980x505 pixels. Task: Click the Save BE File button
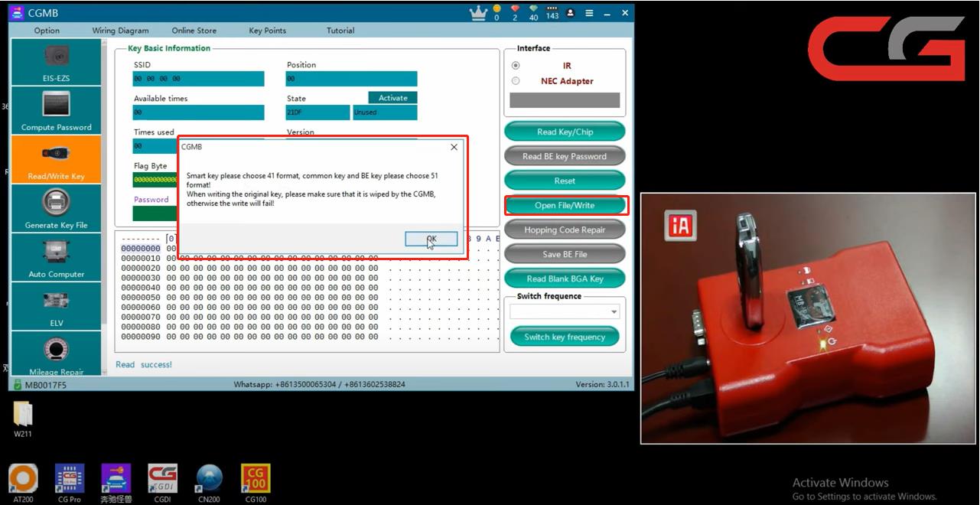pos(565,254)
